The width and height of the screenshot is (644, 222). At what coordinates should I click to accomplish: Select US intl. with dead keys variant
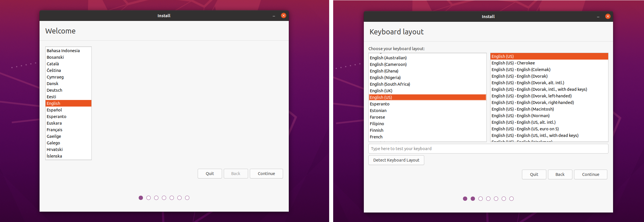[x=549, y=135]
